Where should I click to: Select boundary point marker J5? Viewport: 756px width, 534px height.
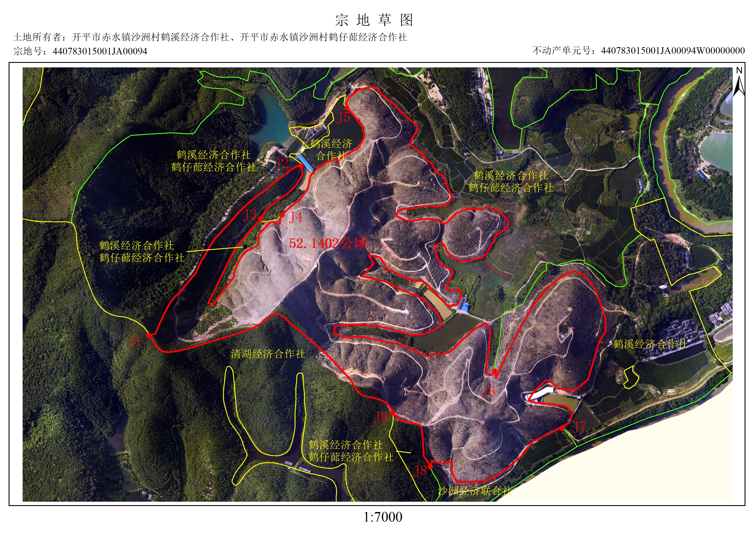coord(347,108)
